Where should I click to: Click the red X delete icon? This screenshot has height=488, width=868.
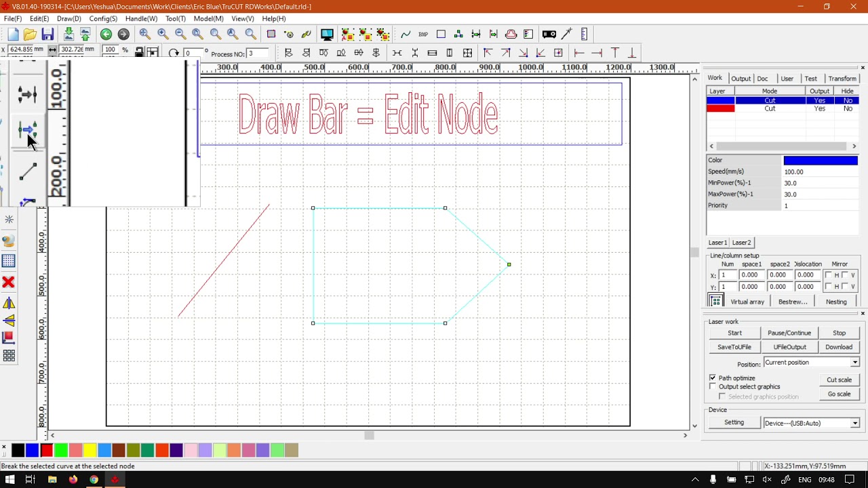tap(9, 282)
